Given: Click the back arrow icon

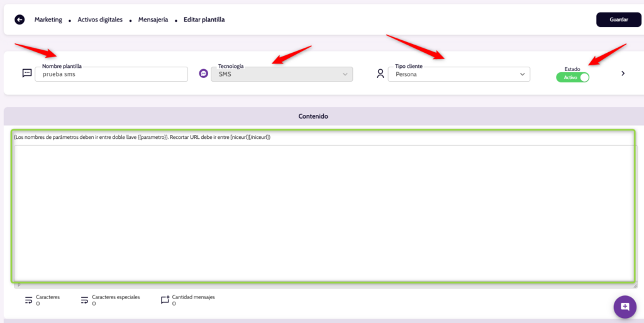Looking at the screenshot, I should coord(19,19).
